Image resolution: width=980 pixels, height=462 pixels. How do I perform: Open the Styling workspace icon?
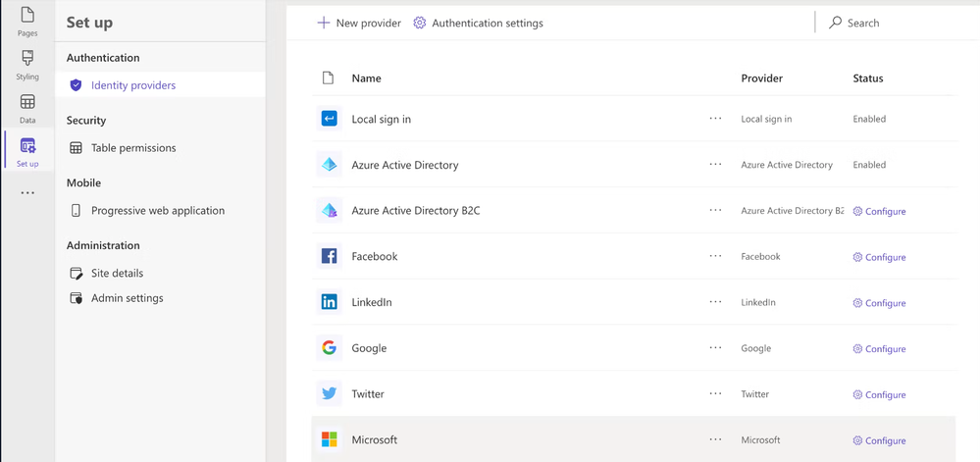pyautogui.click(x=27, y=65)
